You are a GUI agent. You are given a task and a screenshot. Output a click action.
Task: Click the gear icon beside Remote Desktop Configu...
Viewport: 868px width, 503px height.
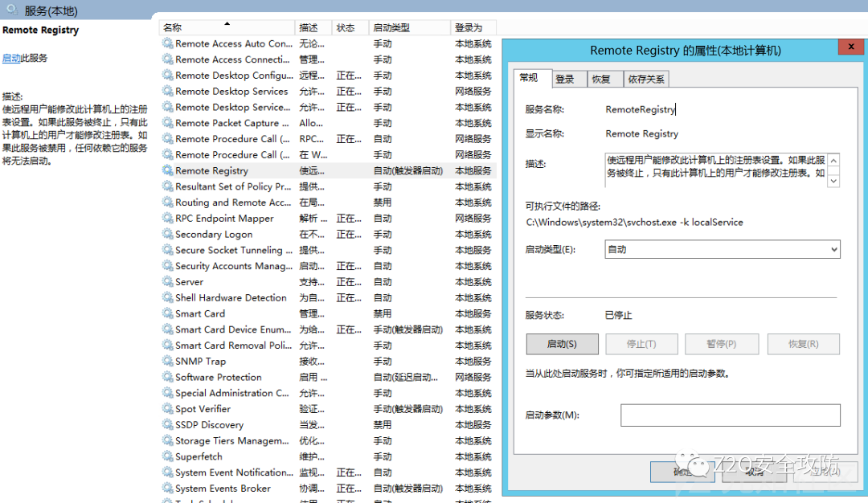(x=167, y=76)
